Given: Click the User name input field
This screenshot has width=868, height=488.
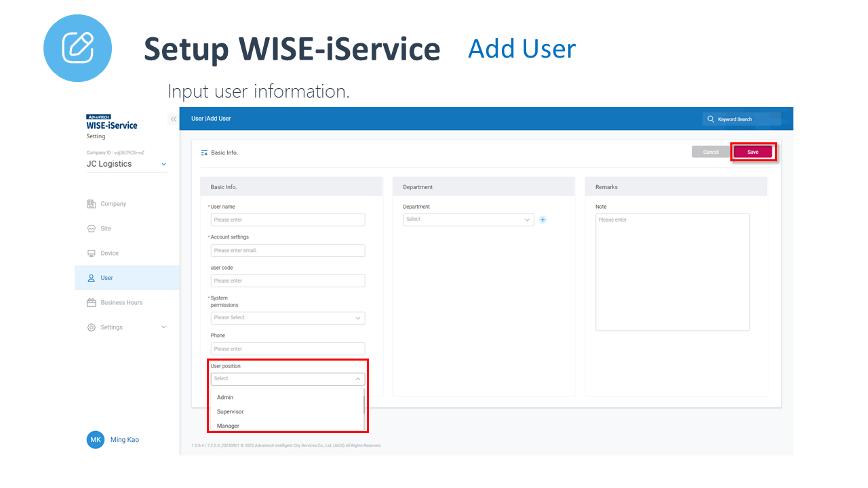Looking at the screenshot, I should point(288,220).
